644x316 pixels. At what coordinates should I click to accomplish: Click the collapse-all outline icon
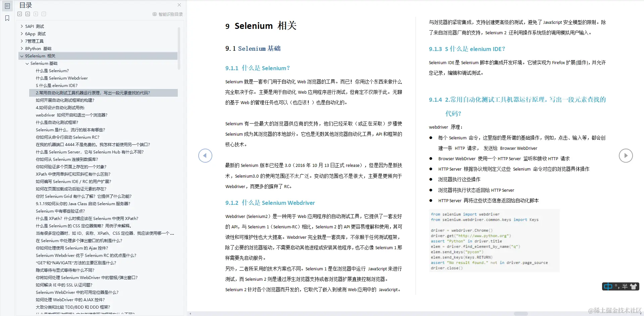coord(28,14)
